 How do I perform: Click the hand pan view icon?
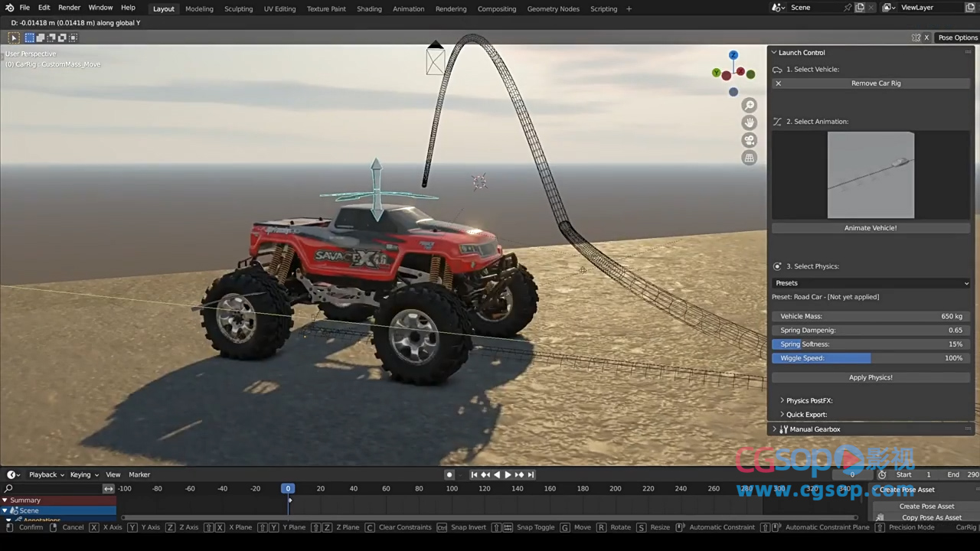click(750, 122)
